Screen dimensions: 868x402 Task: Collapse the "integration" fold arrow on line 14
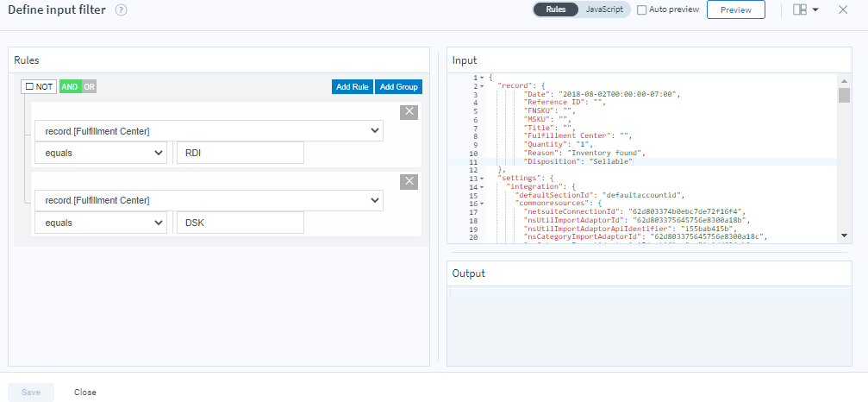click(482, 187)
